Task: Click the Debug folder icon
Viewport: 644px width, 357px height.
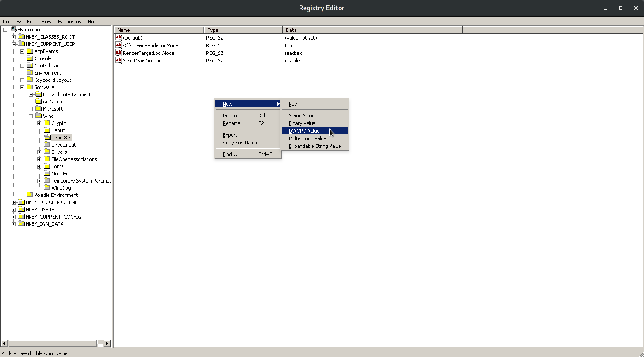Action: coord(47,130)
